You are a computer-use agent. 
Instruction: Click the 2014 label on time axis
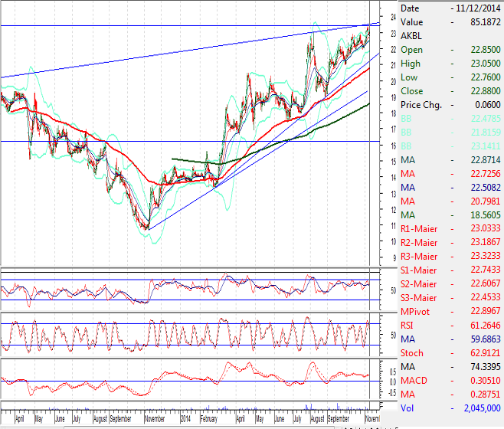click(x=186, y=420)
